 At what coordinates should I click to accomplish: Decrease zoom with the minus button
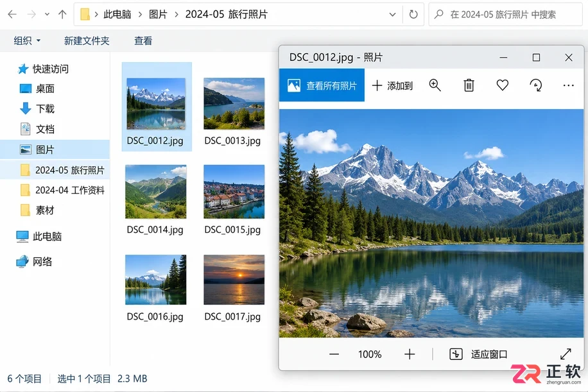pyautogui.click(x=334, y=354)
